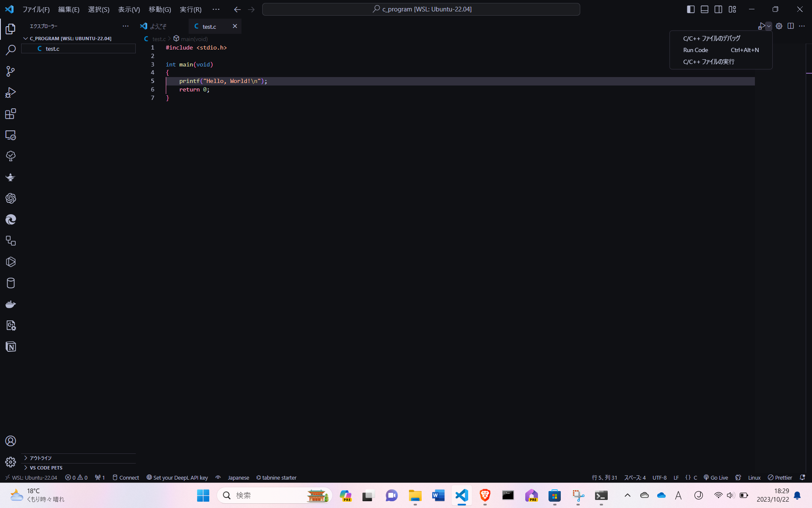The image size is (812, 508).
Task: Collapse the C_PROGRAM folder tree
Action: tap(25, 39)
